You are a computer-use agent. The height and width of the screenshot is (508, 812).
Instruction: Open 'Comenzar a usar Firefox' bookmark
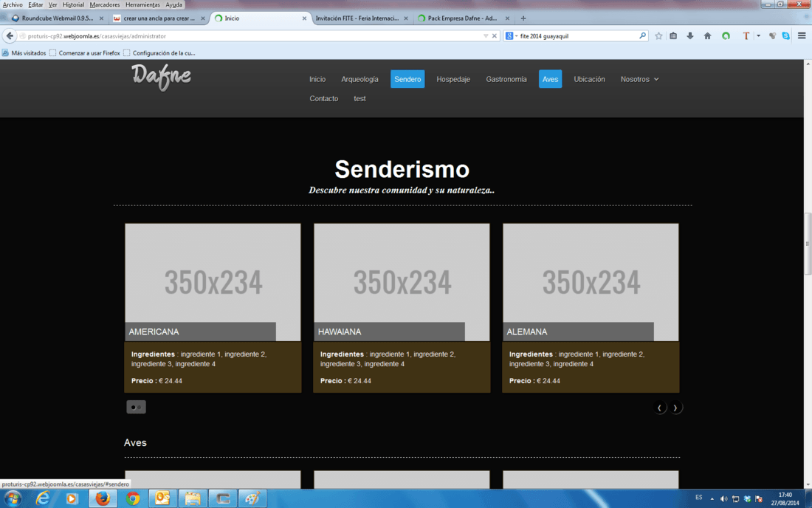[x=84, y=53]
